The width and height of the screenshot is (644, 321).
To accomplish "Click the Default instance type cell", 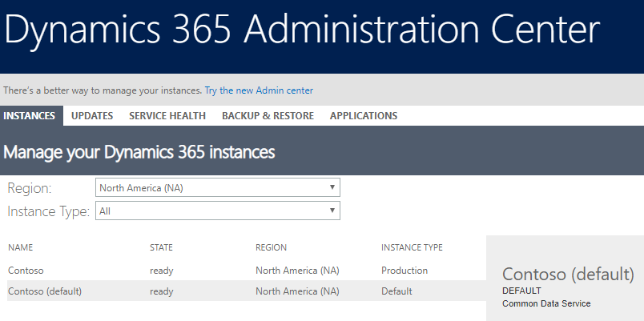I will pyautogui.click(x=396, y=291).
